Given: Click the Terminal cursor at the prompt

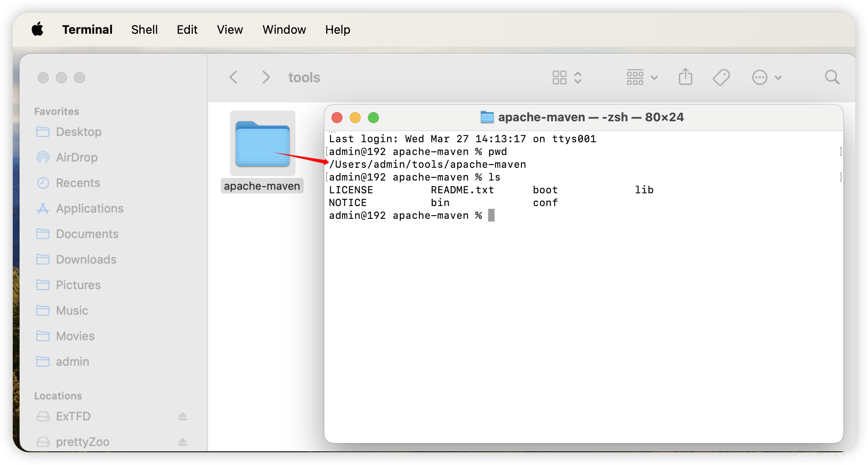Looking at the screenshot, I should tap(491, 215).
